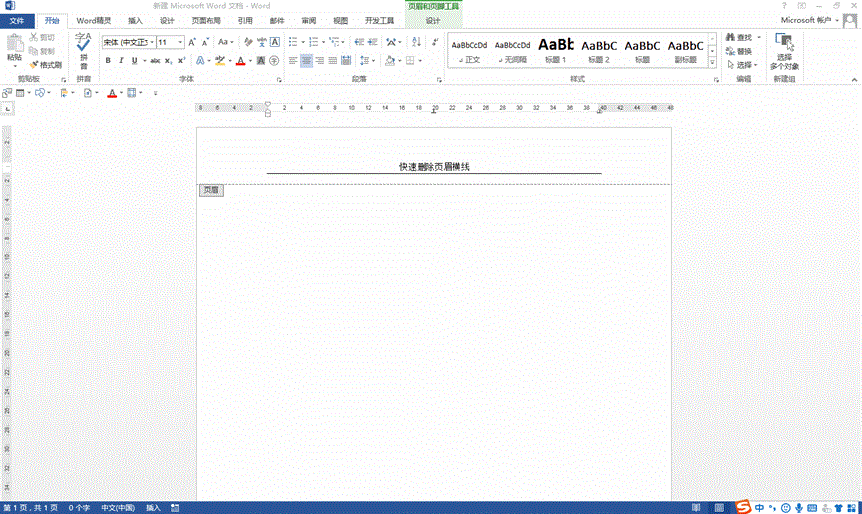This screenshot has height=514, width=862.
Task: Click the red font color icon
Action: (x=239, y=60)
